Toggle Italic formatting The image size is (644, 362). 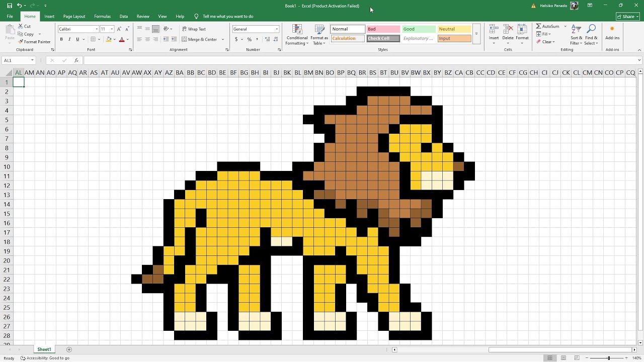69,39
